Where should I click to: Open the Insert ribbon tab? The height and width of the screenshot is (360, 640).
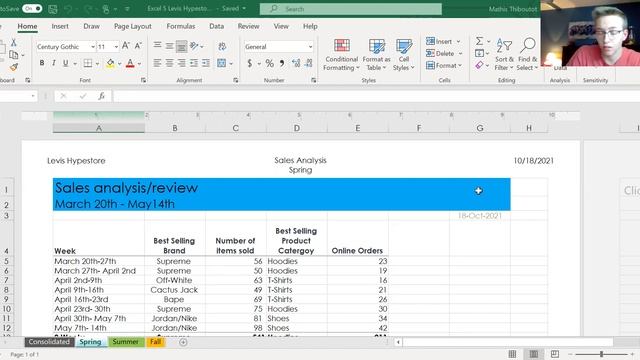click(60, 26)
